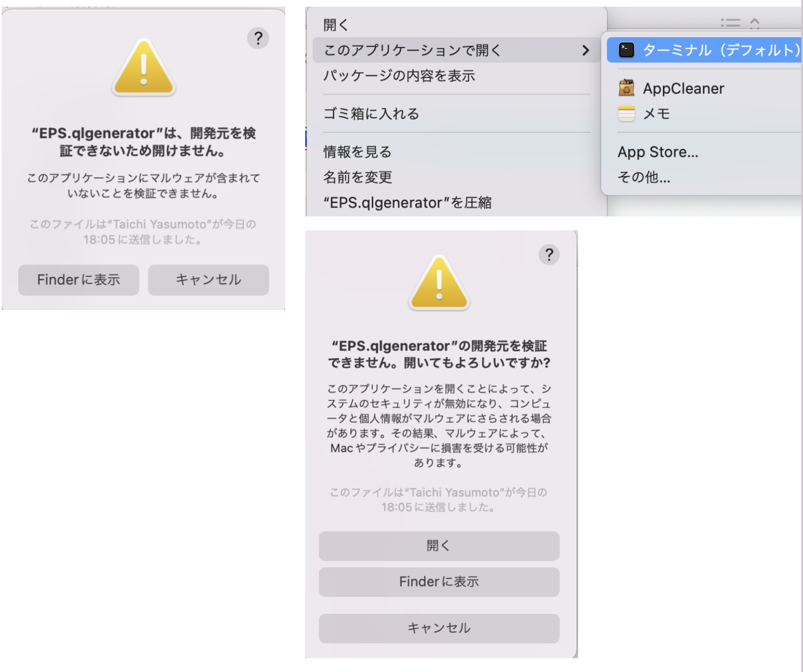Click the warning triangle in lower dialog
This screenshot has height=672, width=803.
pyautogui.click(x=439, y=282)
